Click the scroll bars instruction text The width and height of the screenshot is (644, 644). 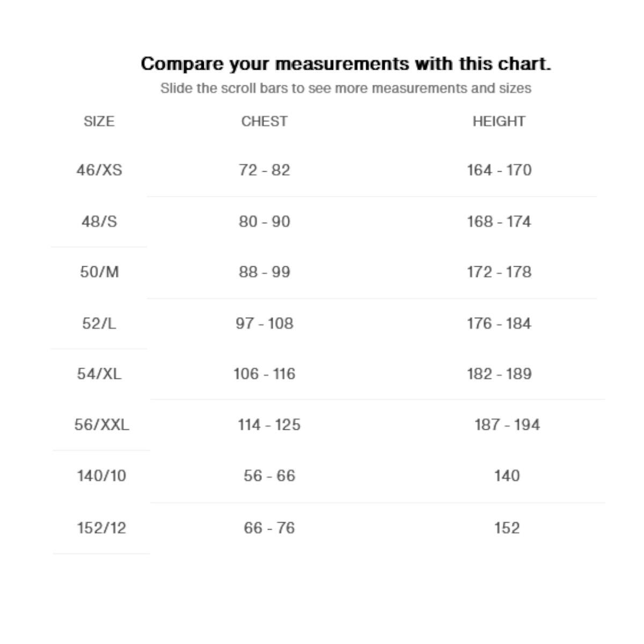point(346,88)
